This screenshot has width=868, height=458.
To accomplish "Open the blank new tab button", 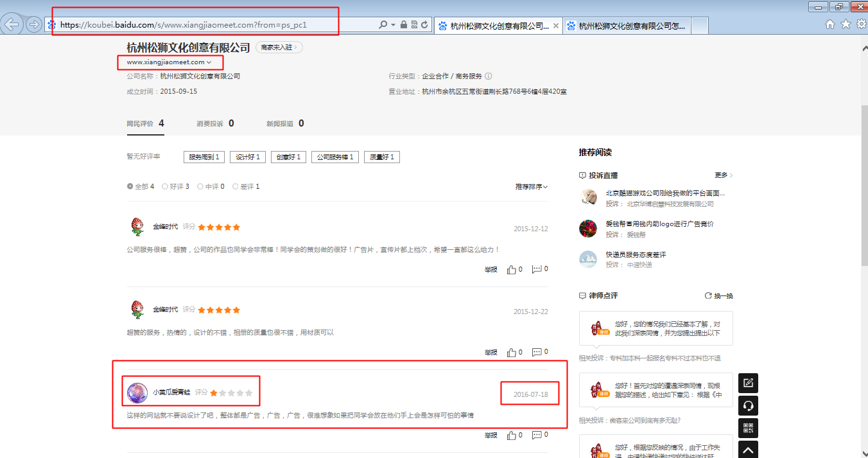I will [700, 26].
